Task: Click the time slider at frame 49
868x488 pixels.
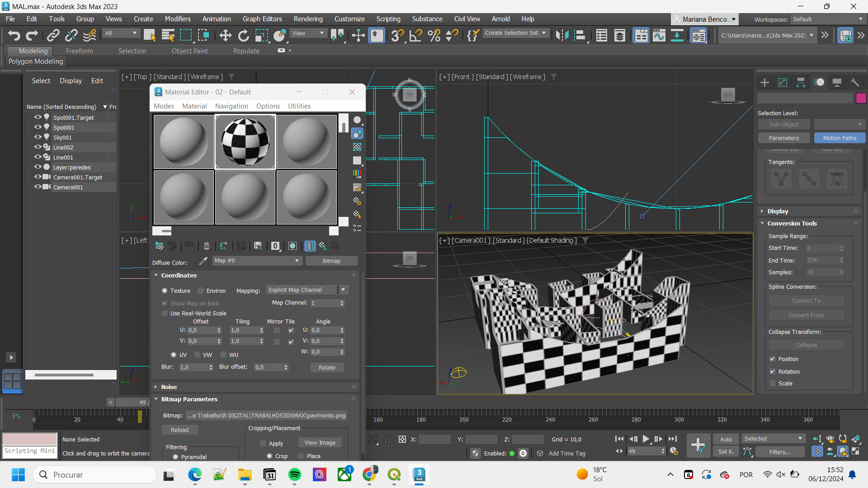Action: click(140, 416)
